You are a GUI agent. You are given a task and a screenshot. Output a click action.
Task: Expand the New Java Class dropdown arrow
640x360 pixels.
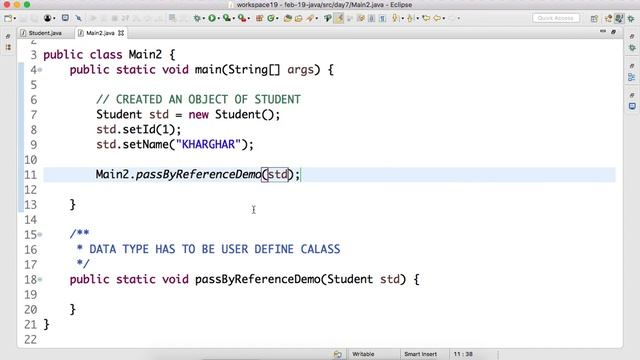coord(277,18)
